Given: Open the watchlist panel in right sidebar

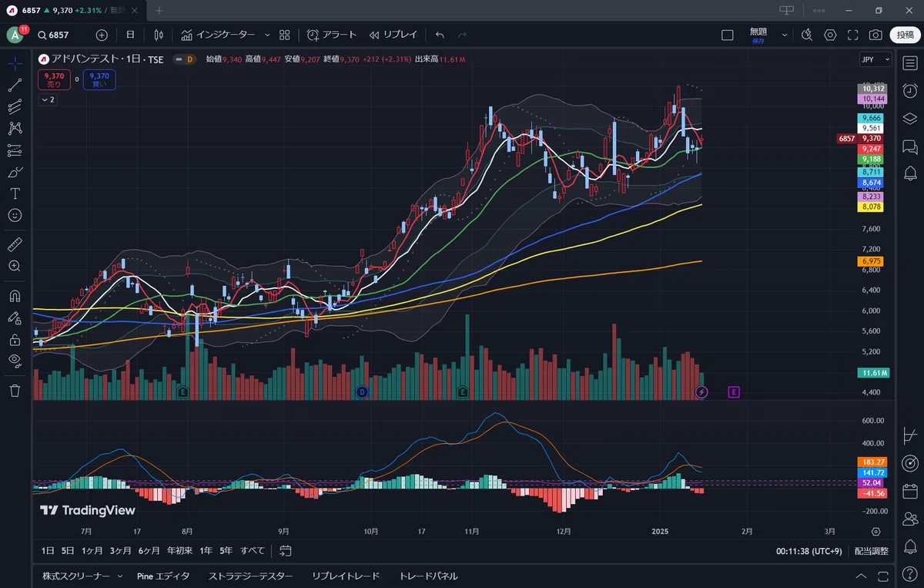Looking at the screenshot, I should (909, 64).
